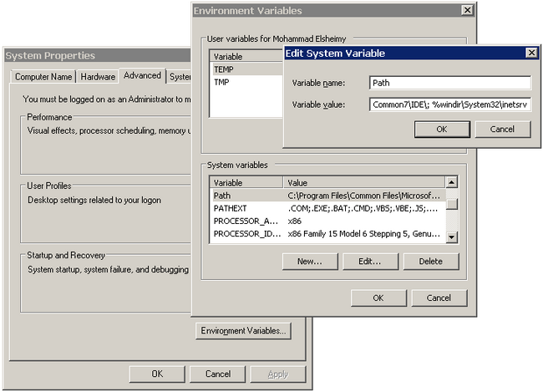Screen dimensions: 543x392
Task: Close the Edit System Variable dialog
Action: [530, 53]
